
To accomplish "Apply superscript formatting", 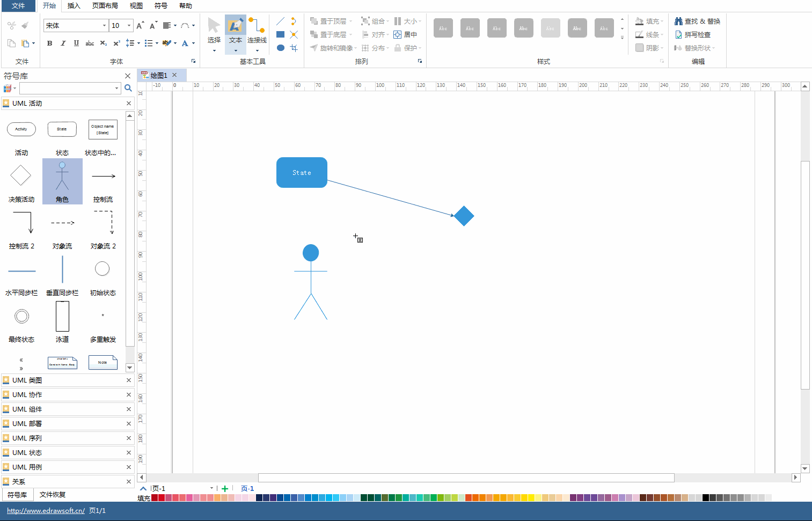I will [x=116, y=43].
